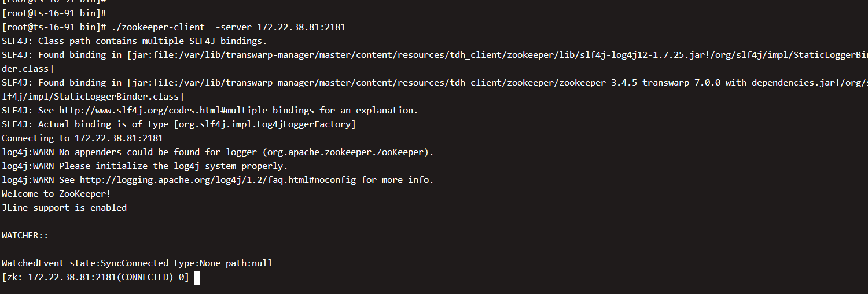Click the JLine support is enabled line

[x=64, y=208]
